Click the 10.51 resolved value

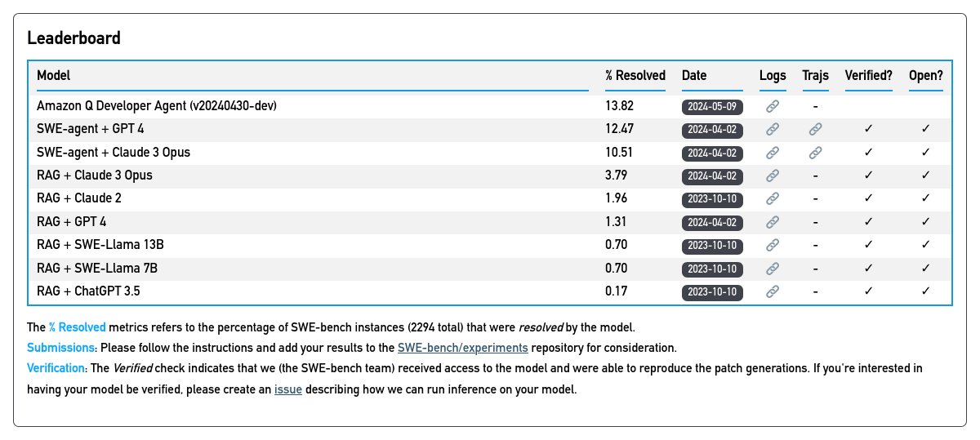620,153
